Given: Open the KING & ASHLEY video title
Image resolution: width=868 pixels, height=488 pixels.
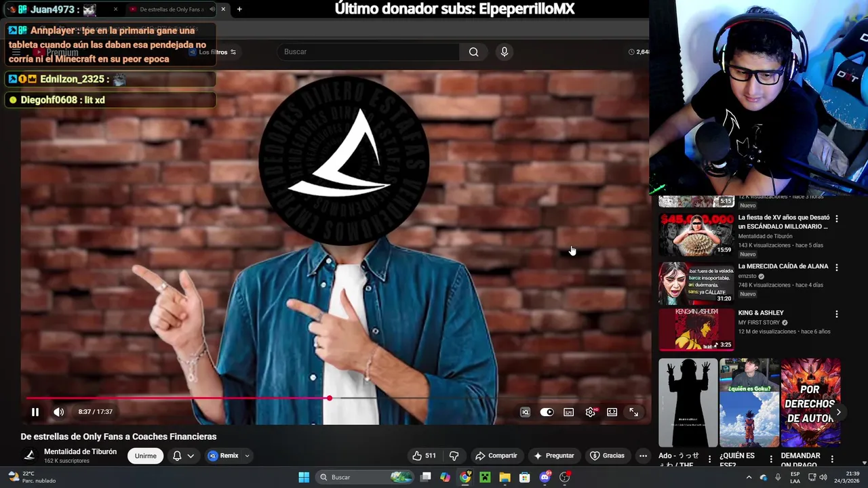Looking at the screenshot, I should point(761,313).
